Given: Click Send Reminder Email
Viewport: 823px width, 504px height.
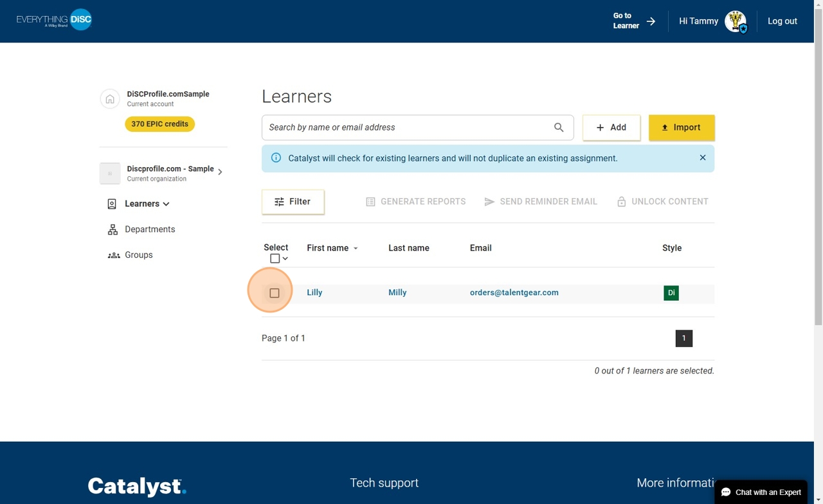Looking at the screenshot, I should tap(541, 202).
